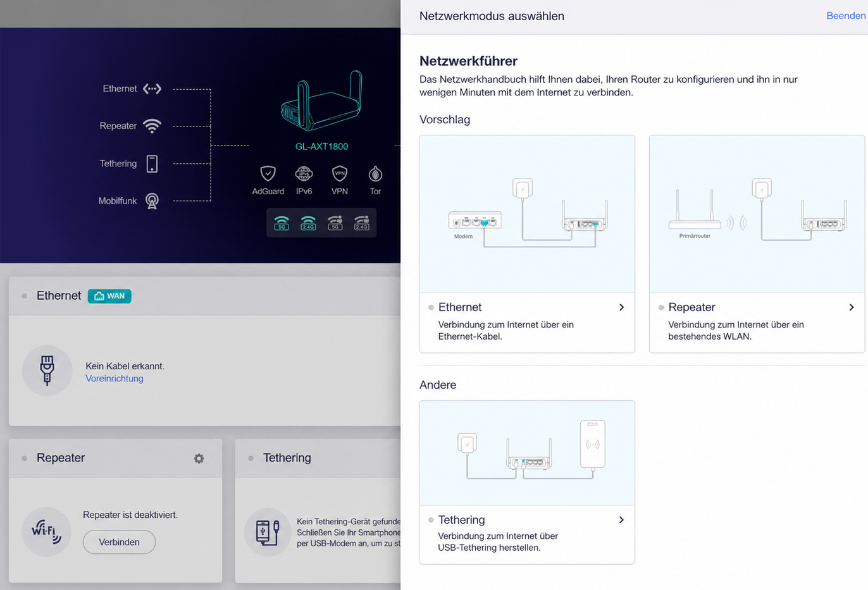Click the guest 2.4G Wi-Fi icon
The image size is (868, 590).
click(x=361, y=223)
